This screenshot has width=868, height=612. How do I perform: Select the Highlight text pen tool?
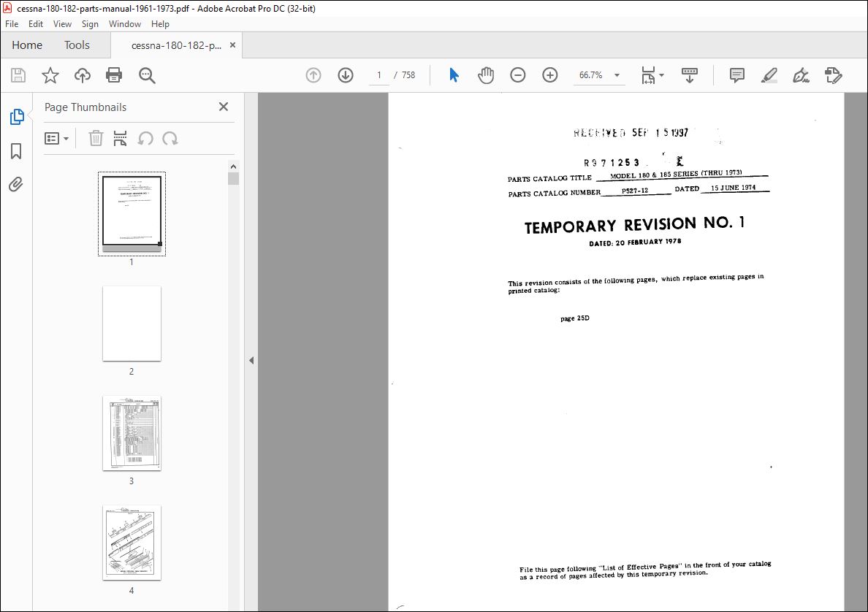pyautogui.click(x=769, y=75)
